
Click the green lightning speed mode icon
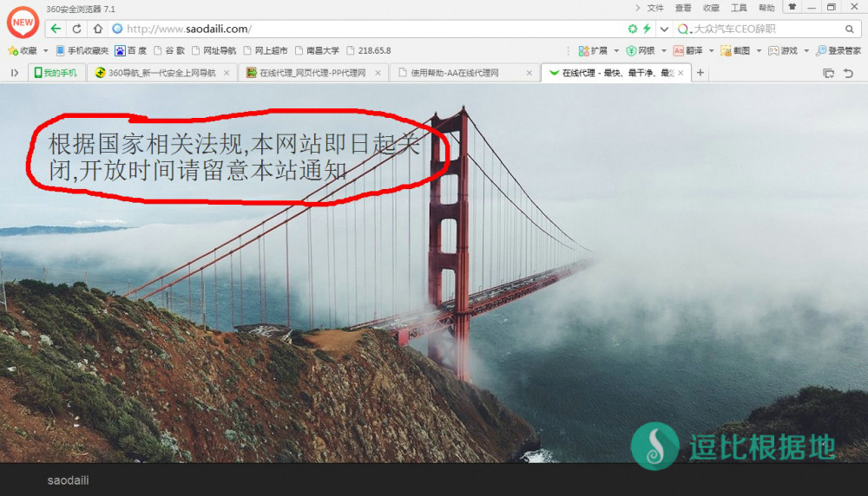coord(646,29)
